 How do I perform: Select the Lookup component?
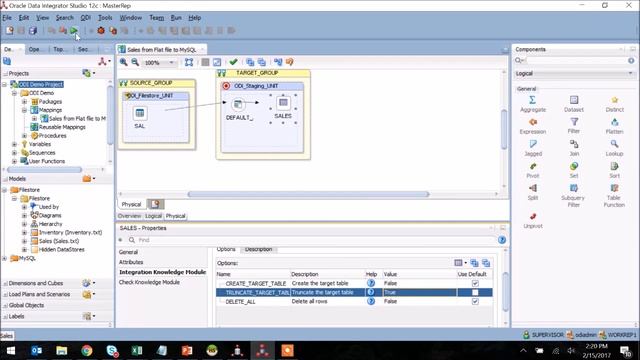point(614,148)
